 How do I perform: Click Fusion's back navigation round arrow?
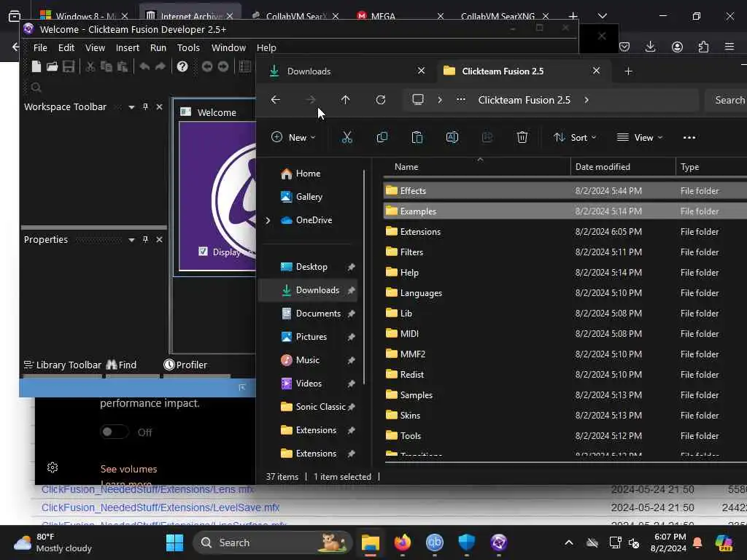pos(206,66)
